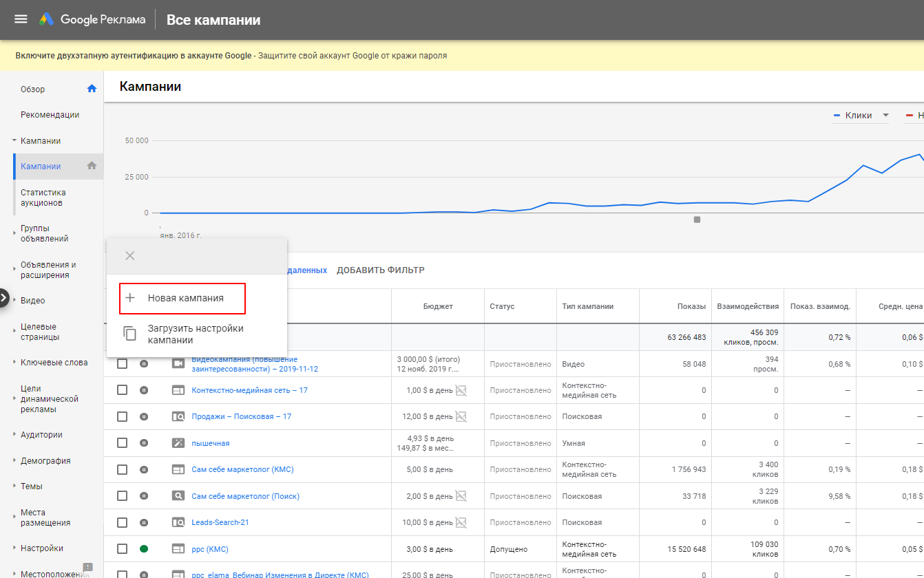Click display icon for ppc (КМС)
This screenshot has height=578, width=924.
point(178,549)
